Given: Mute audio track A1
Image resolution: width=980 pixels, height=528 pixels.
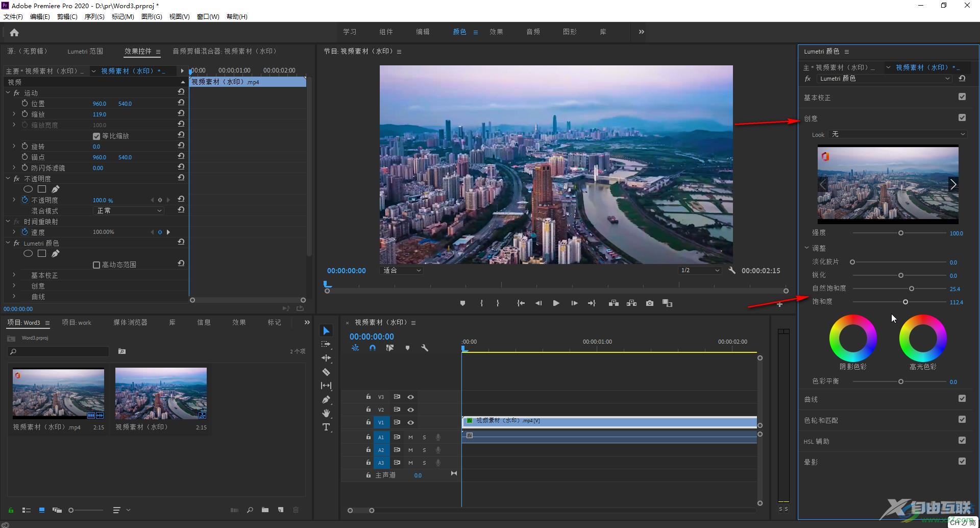Looking at the screenshot, I should click(x=410, y=438).
